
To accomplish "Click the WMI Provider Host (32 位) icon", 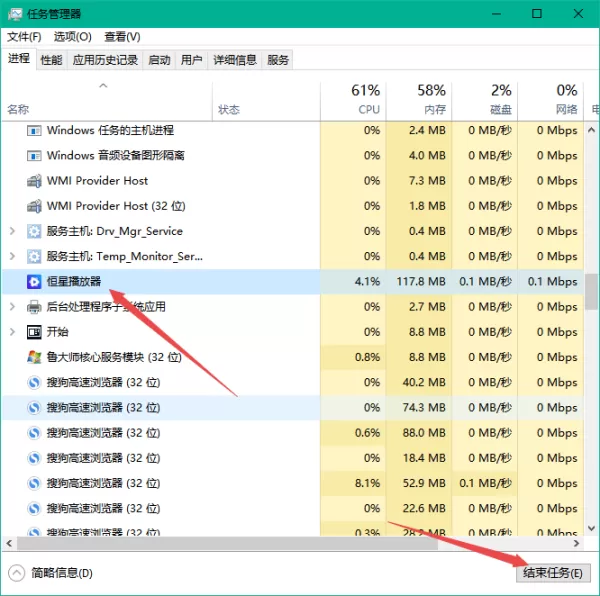I will 34,206.
